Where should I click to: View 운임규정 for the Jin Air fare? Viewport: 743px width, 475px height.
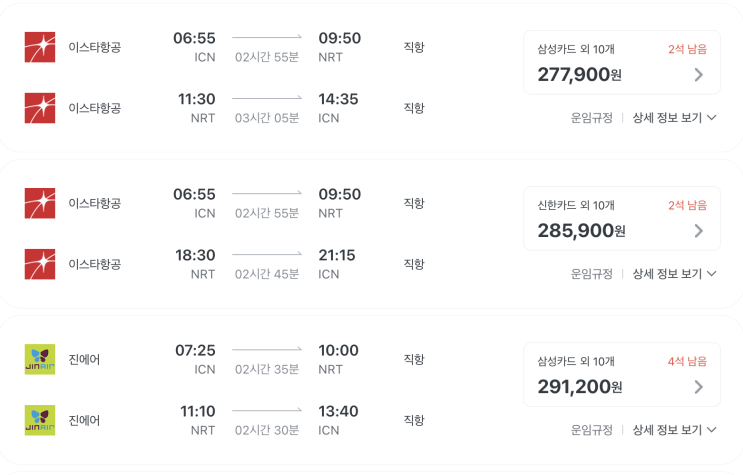[591, 430]
